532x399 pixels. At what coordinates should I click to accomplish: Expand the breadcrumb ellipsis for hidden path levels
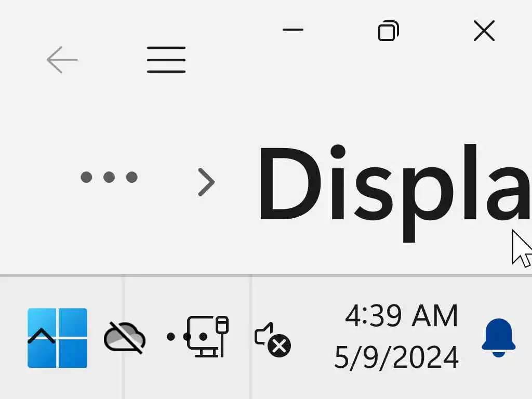[x=109, y=177]
